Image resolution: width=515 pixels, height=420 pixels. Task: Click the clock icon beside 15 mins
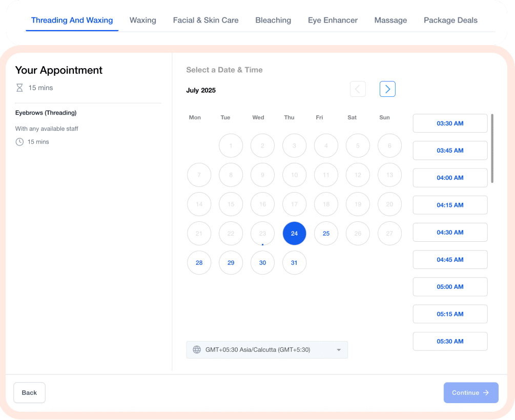click(x=19, y=142)
